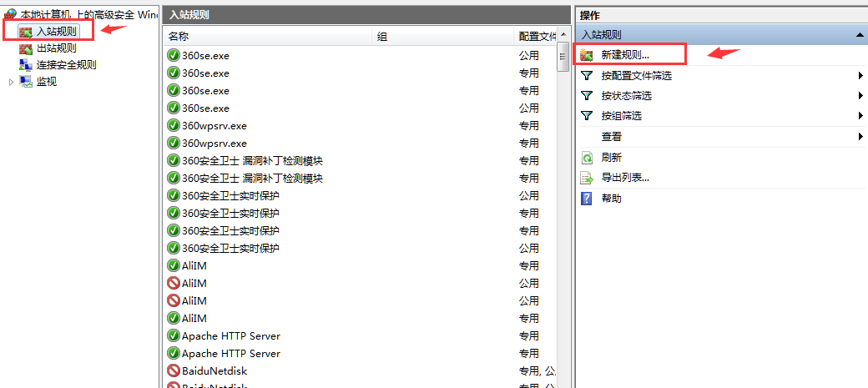Open Filter by Group (按组筛选) submenu

coord(860,116)
